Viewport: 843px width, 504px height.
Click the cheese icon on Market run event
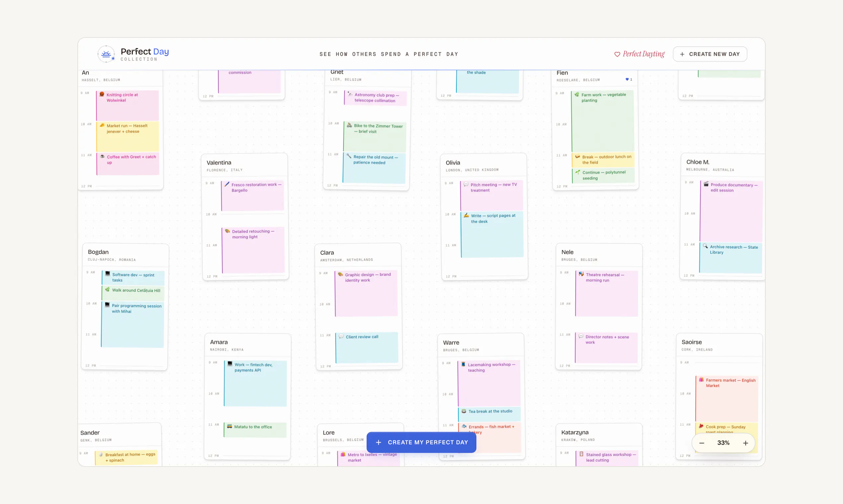click(x=102, y=125)
